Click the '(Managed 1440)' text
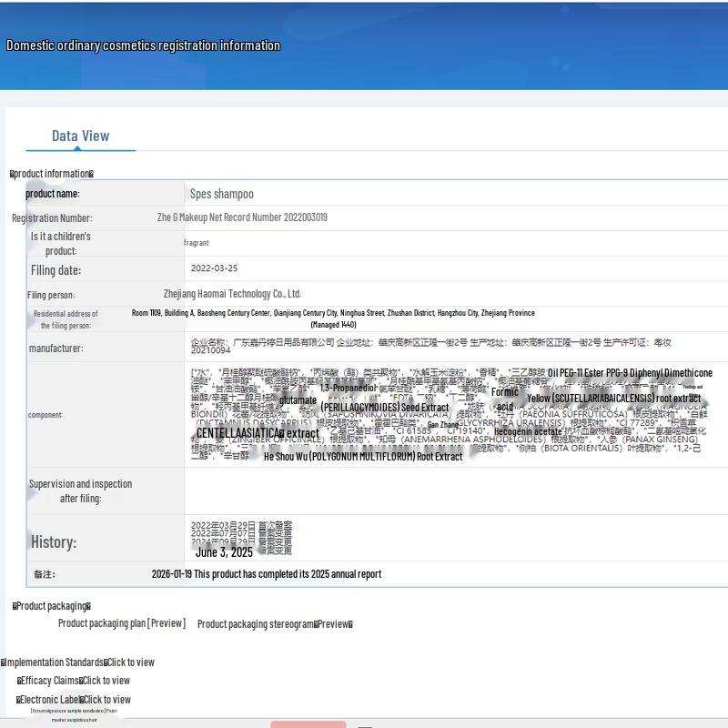Screen dimensions: 728x728 coord(333,325)
